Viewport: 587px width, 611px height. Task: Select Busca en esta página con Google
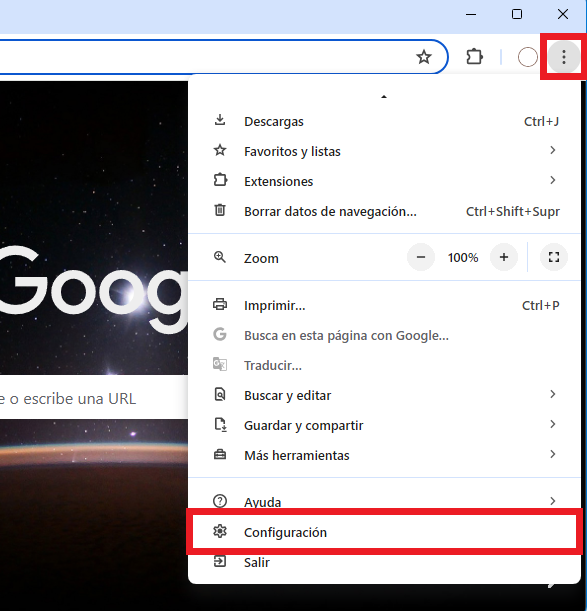pyautogui.click(x=384, y=335)
